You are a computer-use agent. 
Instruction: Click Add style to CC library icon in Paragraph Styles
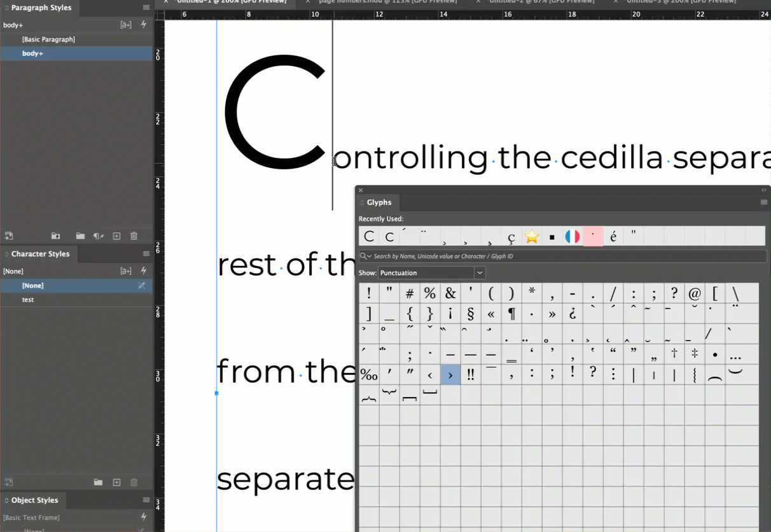[9, 236]
